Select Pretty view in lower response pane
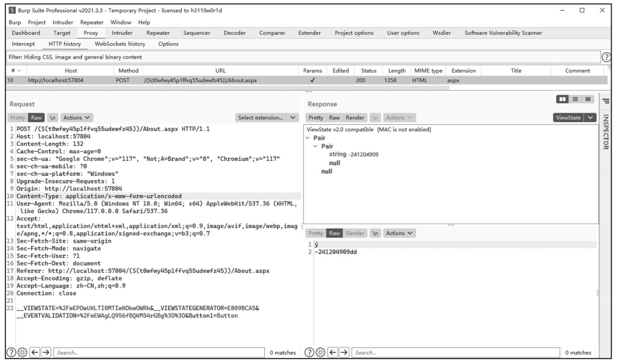Screen dimensions: 617x364 tap(315, 233)
